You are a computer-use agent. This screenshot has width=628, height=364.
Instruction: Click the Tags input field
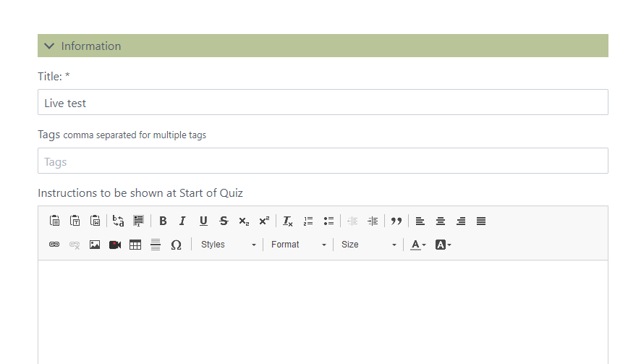323,161
